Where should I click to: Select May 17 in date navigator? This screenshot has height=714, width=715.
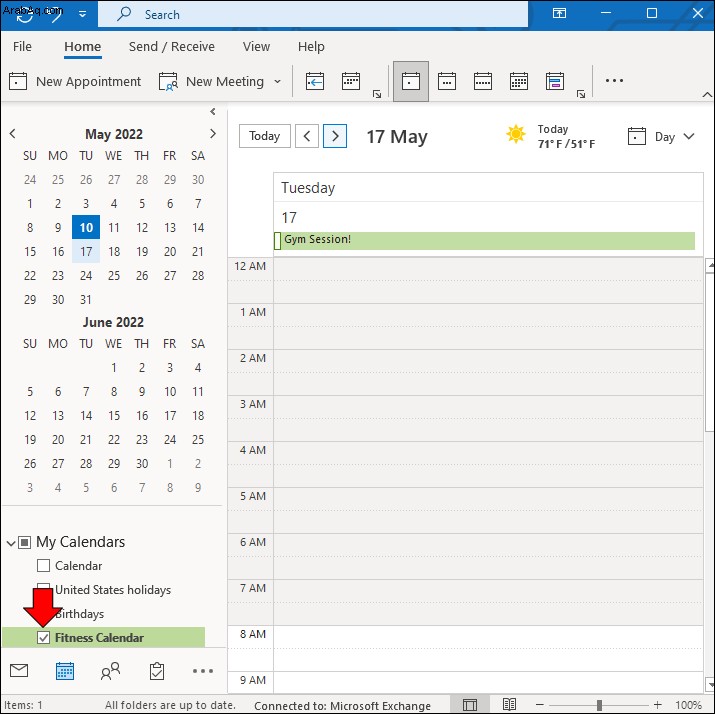(86, 251)
